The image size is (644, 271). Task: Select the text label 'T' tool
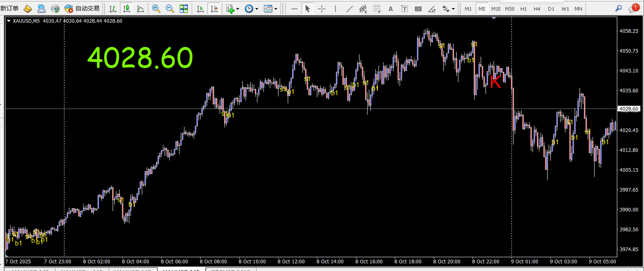[404, 9]
